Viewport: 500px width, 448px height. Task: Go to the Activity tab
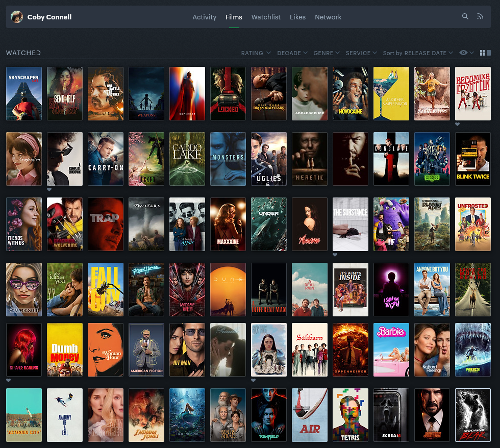(x=205, y=17)
